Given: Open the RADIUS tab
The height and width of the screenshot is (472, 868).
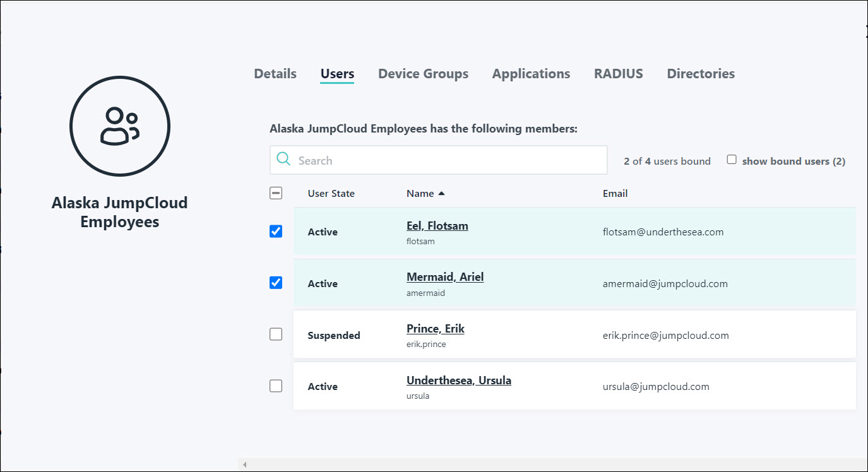Looking at the screenshot, I should (x=618, y=73).
